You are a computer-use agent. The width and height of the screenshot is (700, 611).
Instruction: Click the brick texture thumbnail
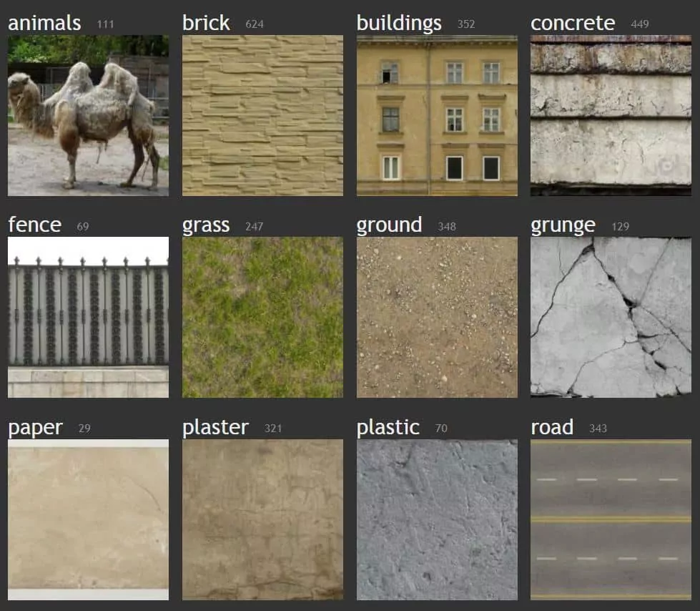262,116
